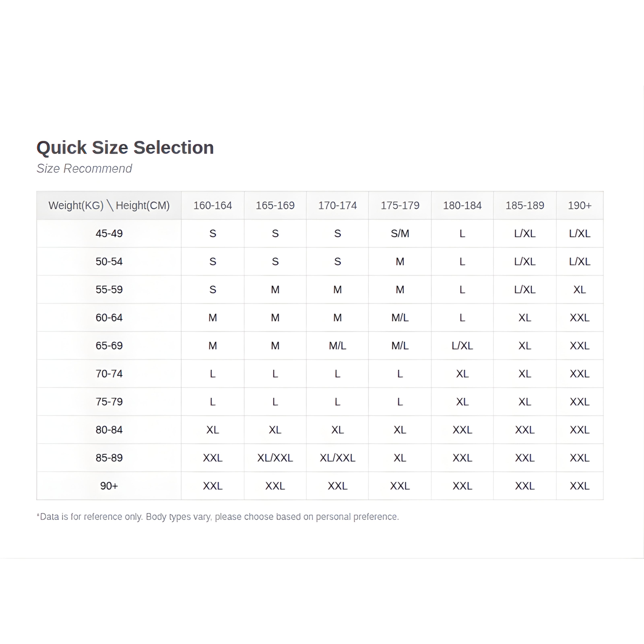Click the Weight(KG) \ Height(CM) header cell

pos(109,205)
